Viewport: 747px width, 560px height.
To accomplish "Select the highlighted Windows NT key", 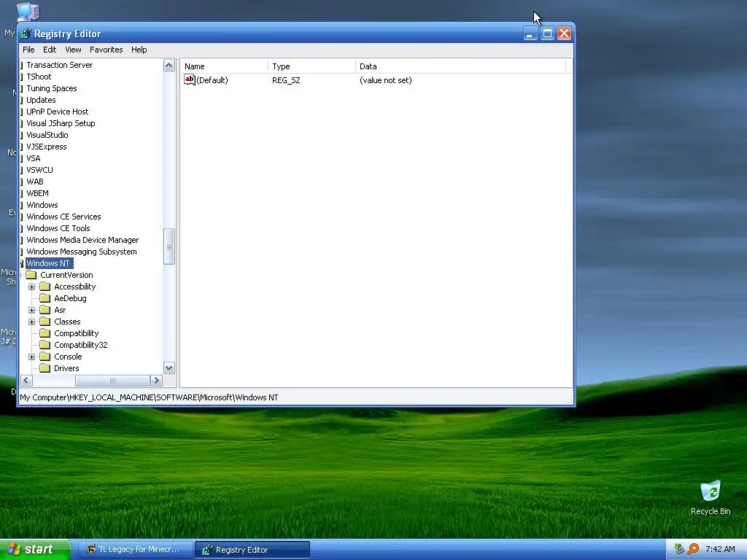I will [49, 263].
